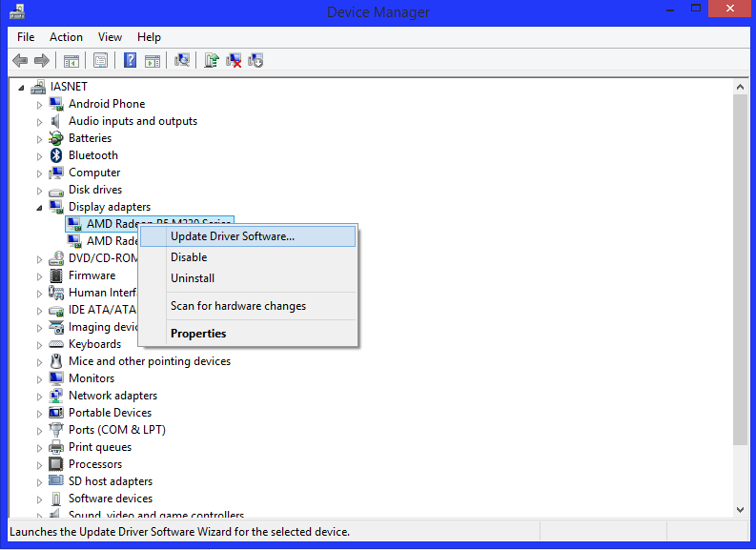The width and height of the screenshot is (756, 550).
Task: Click the disable device icon with down arrow
Action: click(x=255, y=60)
